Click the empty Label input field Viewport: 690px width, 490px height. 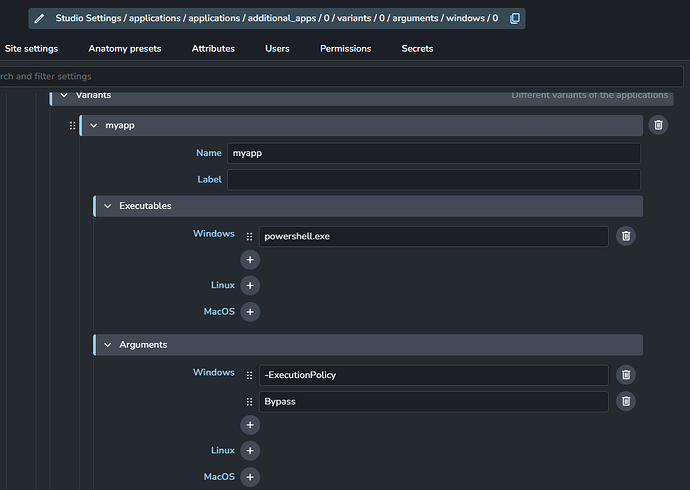pos(433,179)
